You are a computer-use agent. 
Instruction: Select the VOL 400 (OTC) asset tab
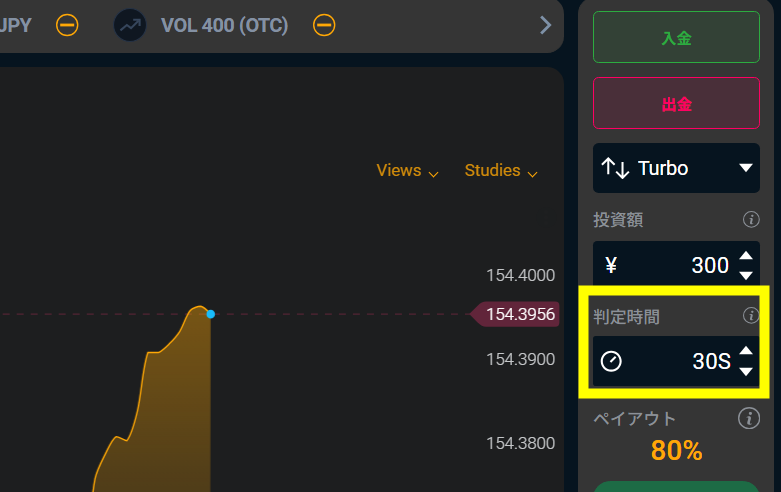point(224,25)
